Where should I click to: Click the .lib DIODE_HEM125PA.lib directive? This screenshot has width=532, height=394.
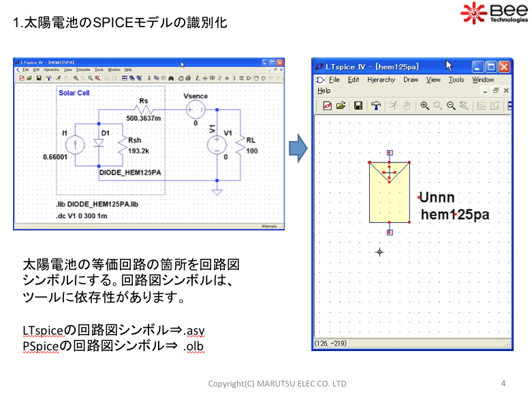coord(97,204)
